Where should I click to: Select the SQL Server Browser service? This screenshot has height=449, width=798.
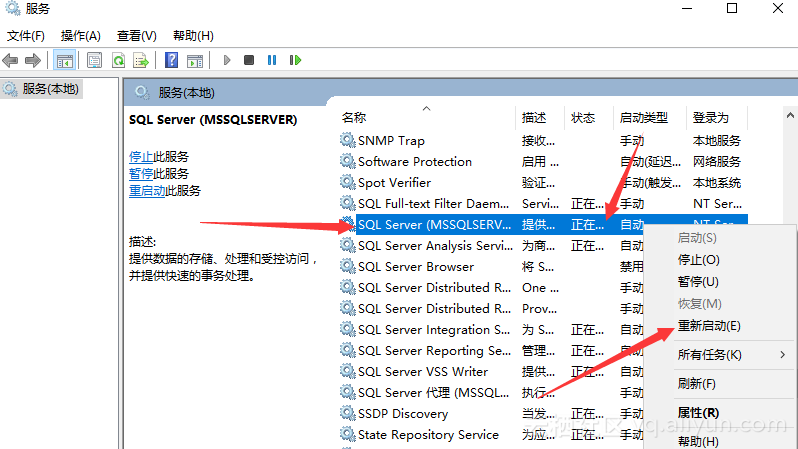tap(416, 266)
